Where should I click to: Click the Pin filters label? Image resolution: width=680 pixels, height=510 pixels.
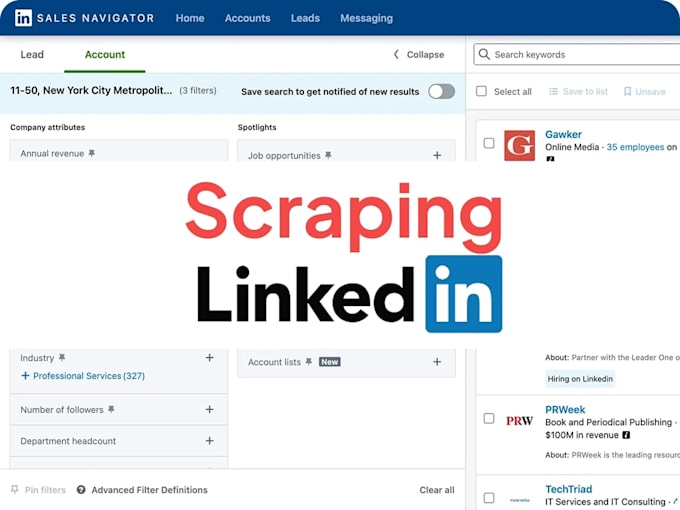click(x=45, y=490)
